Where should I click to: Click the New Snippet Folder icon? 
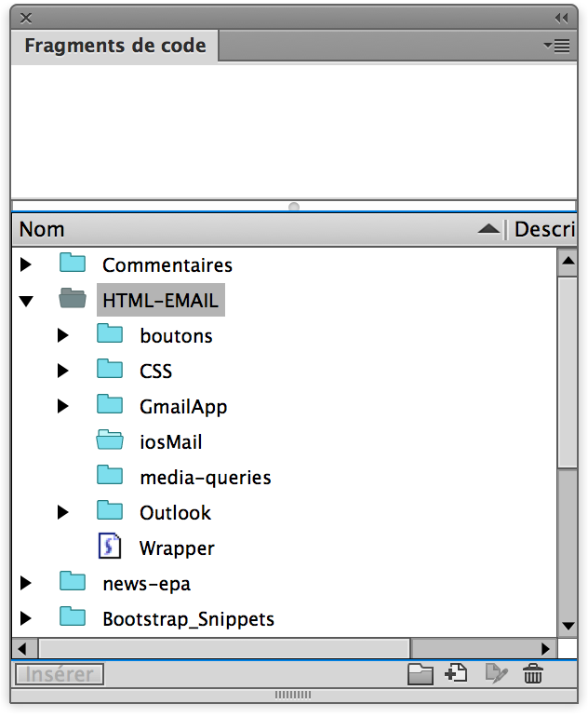(x=421, y=674)
